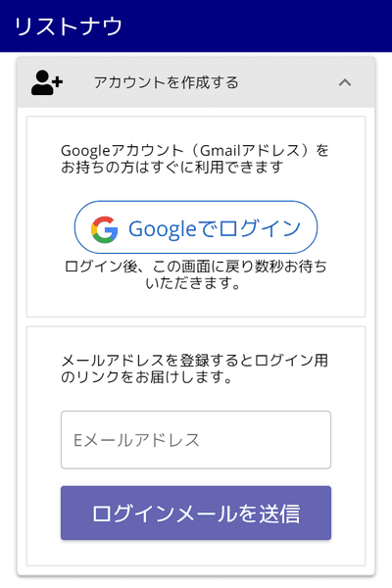Screen dimensions: 392x588
Task: Open the リストナウ title in the header
Action: 69,26
